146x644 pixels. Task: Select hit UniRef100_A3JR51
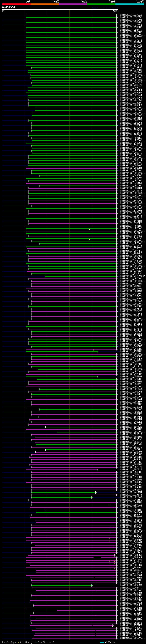pyautogui.click(x=131, y=555)
